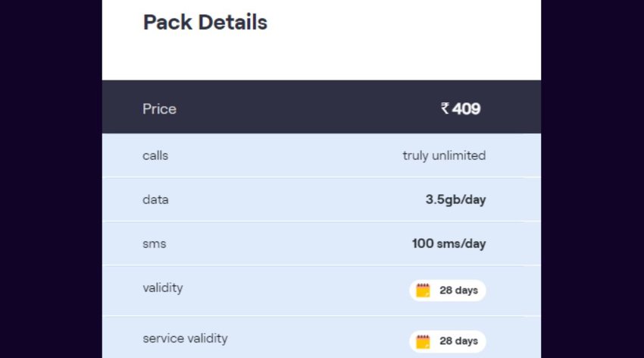The height and width of the screenshot is (358, 644).
Task: Select the 28 days validity badge
Action: click(448, 290)
